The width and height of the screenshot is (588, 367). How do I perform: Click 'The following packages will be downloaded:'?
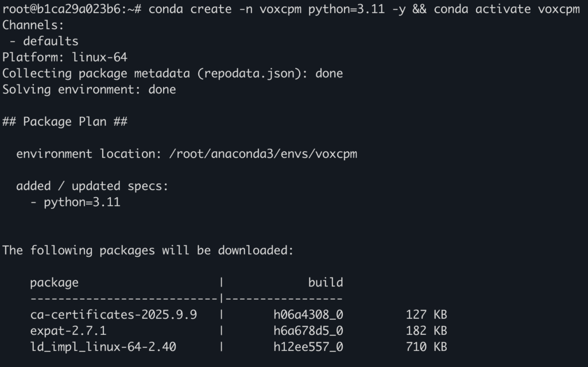pos(148,250)
